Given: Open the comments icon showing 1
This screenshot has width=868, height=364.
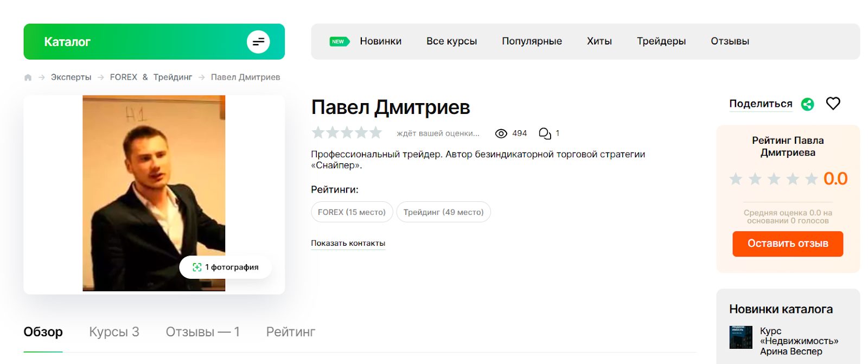Looking at the screenshot, I should (x=544, y=133).
